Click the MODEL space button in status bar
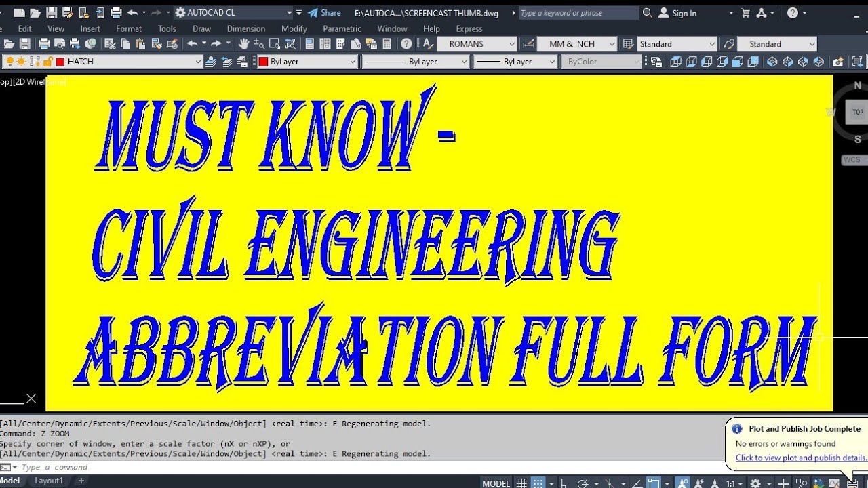This screenshot has height=488, width=868. pyautogui.click(x=496, y=483)
